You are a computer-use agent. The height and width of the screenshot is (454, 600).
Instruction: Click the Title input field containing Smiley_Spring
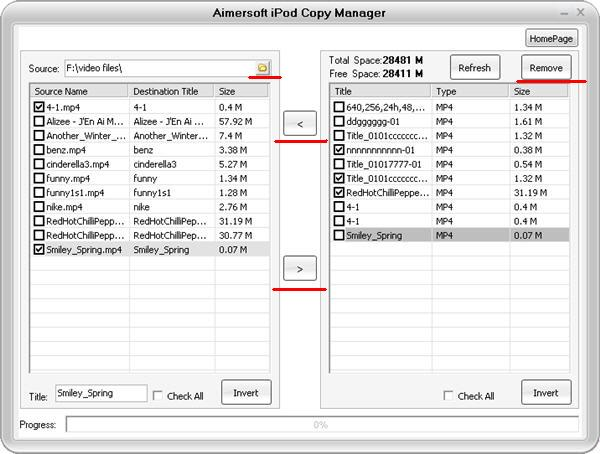click(x=100, y=394)
